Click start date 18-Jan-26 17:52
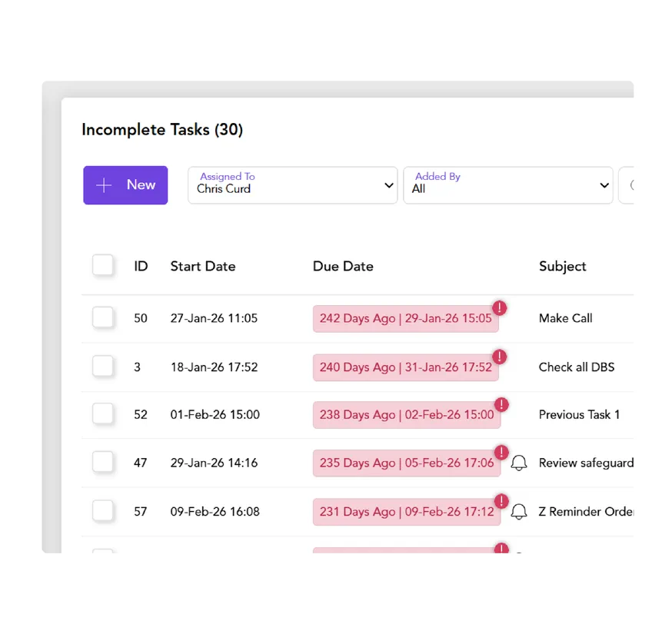This screenshot has width=672, height=624. point(214,367)
